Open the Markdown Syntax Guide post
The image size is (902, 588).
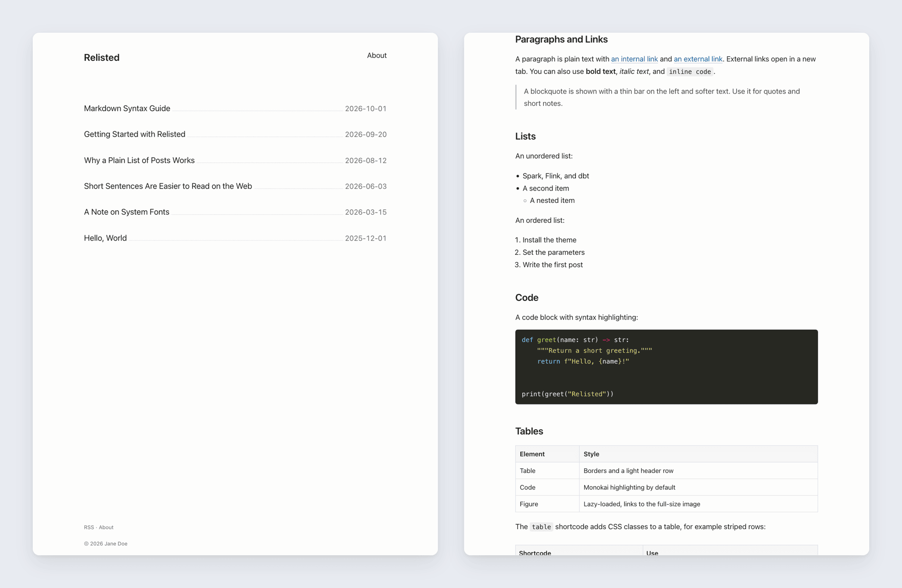[x=127, y=108]
